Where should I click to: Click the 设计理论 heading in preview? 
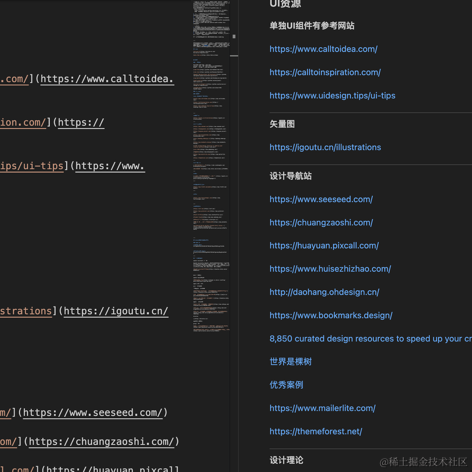(286, 460)
